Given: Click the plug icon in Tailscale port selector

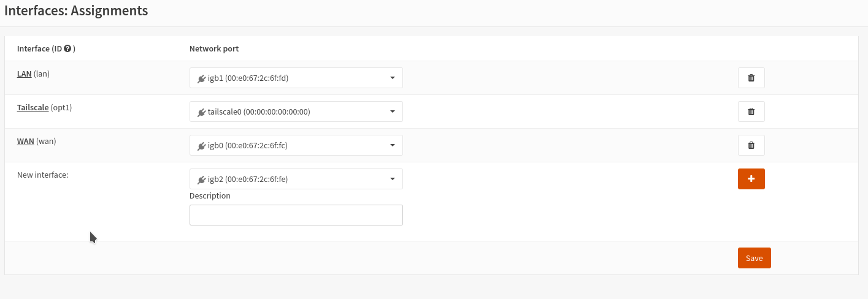Looking at the screenshot, I should [201, 112].
